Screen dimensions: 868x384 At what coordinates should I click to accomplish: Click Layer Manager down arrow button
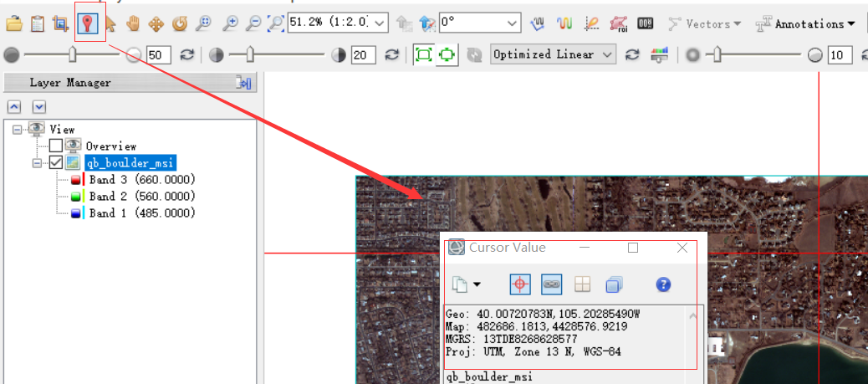[38, 106]
